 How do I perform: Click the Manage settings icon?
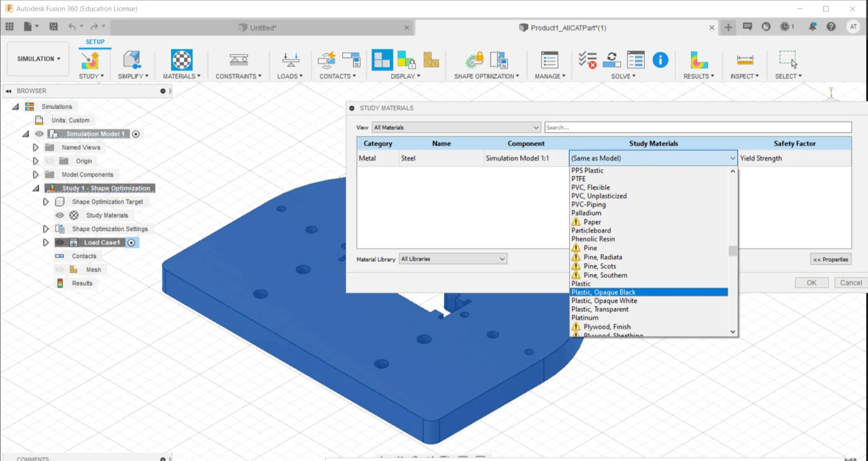(550, 60)
